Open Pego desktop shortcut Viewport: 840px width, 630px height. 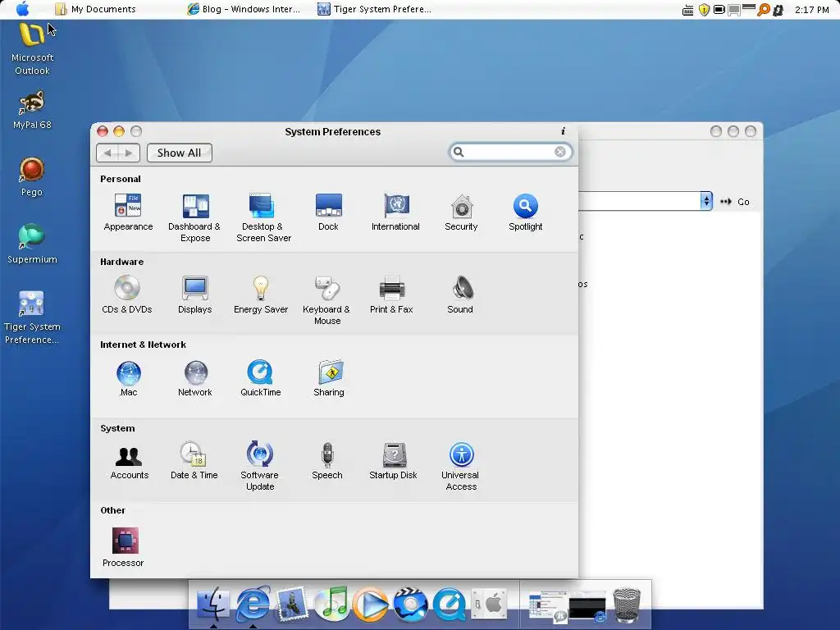[32, 177]
